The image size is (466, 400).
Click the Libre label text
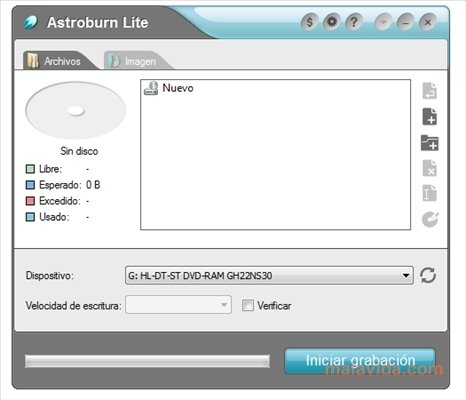click(x=51, y=169)
